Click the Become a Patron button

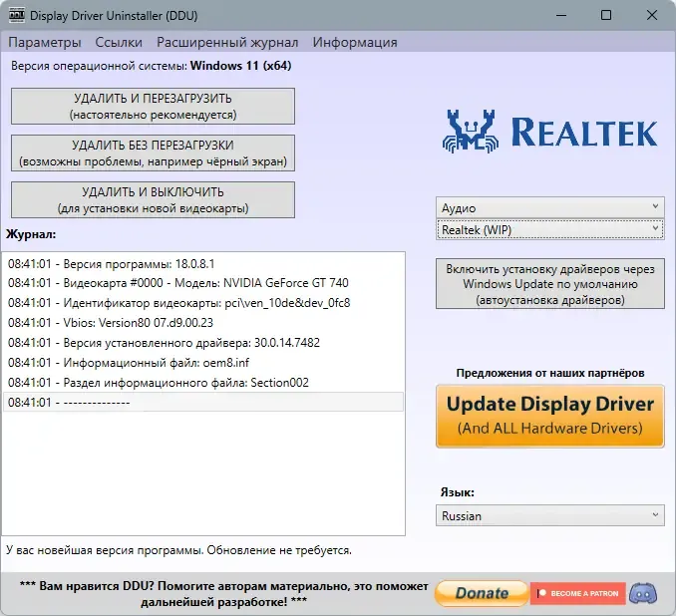point(577,593)
